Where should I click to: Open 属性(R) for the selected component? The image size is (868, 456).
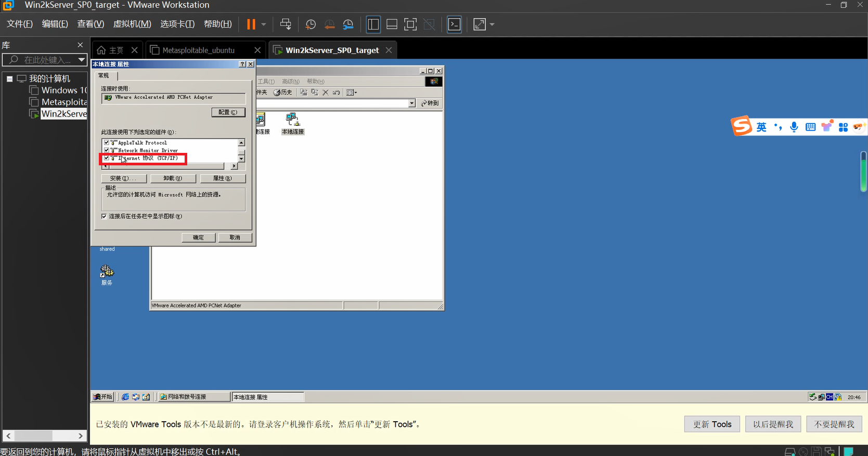tap(223, 178)
